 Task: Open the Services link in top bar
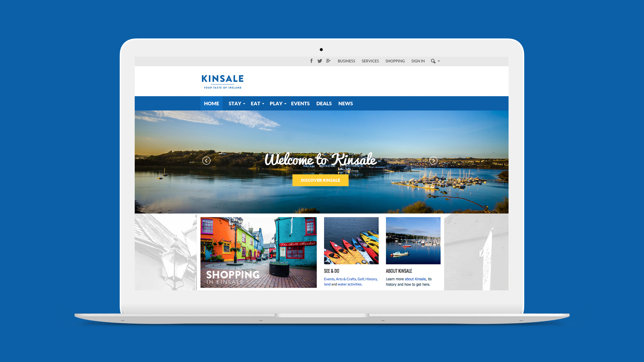coord(370,61)
